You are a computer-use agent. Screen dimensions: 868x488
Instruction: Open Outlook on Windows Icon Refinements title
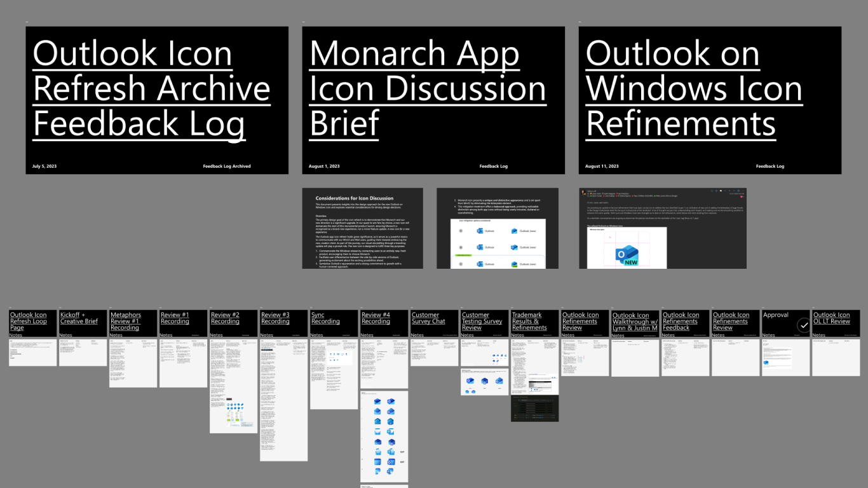[694, 88]
